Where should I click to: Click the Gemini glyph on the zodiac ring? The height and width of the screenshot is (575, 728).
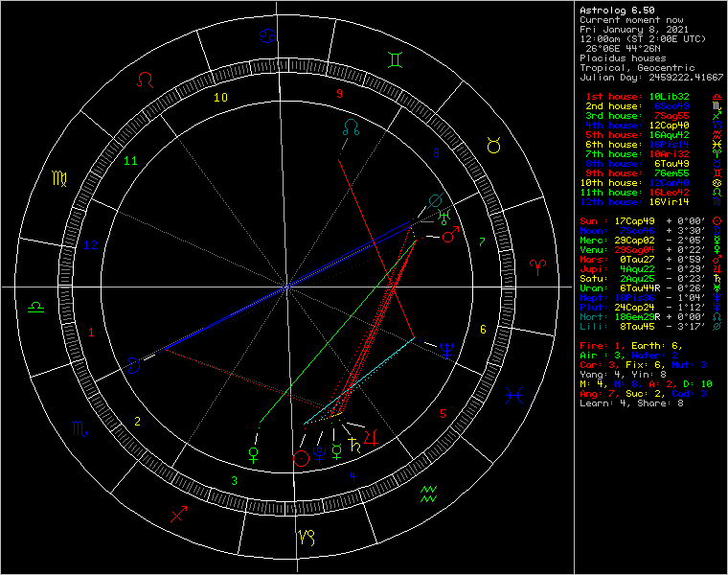pos(395,60)
